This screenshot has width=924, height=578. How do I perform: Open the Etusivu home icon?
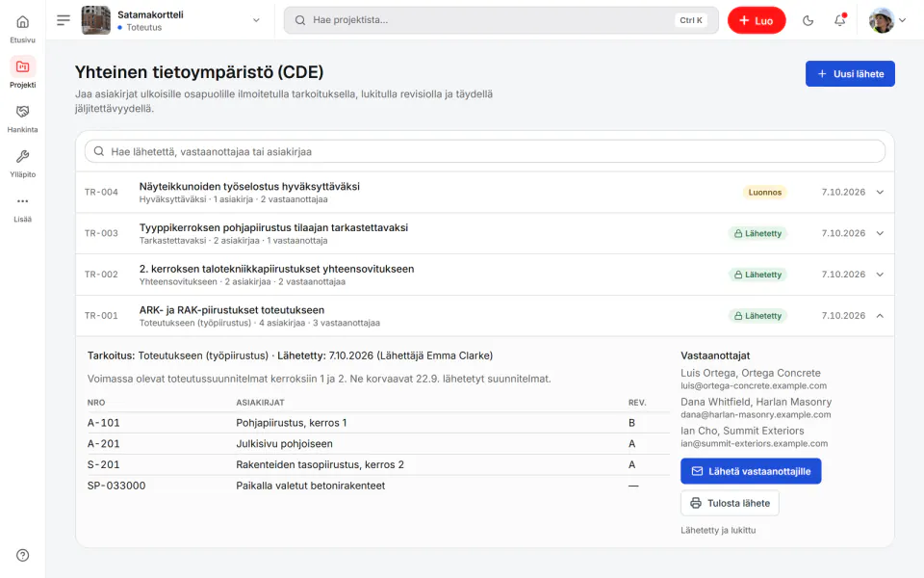click(22, 22)
